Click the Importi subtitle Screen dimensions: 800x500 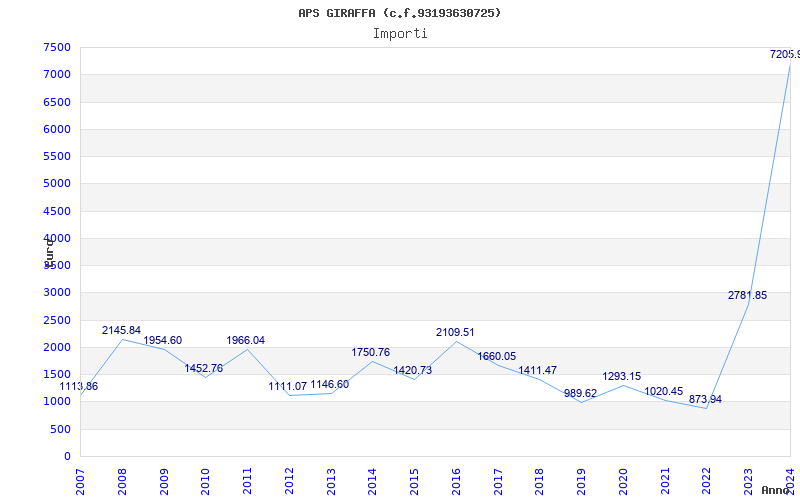tap(400, 33)
